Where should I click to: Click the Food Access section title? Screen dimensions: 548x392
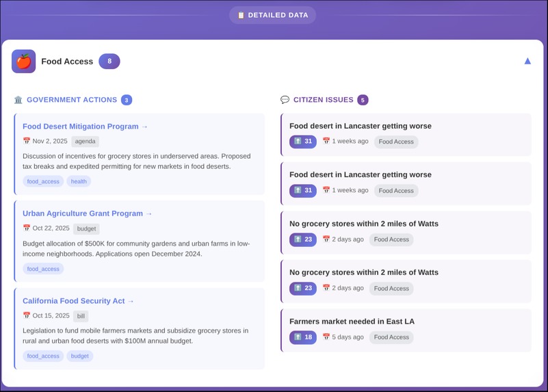(x=67, y=62)
